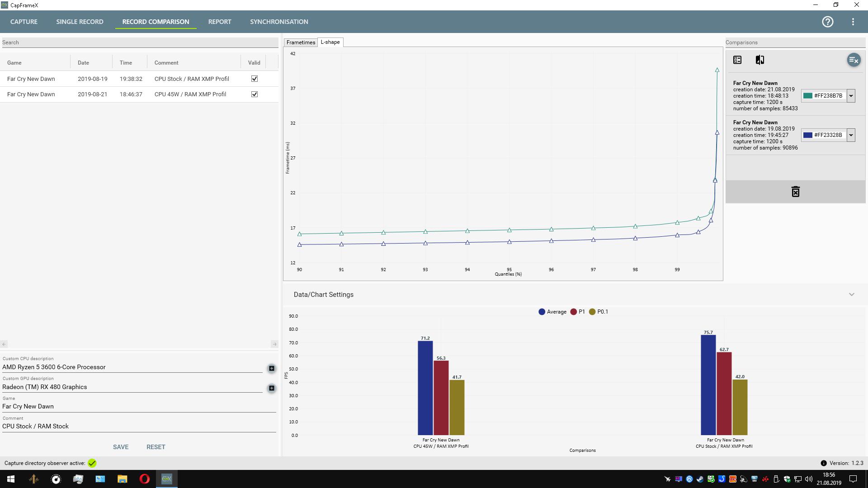Viewport: 868px width, 488px height.
Task: Click the RESET button
Action: [156, 447]
